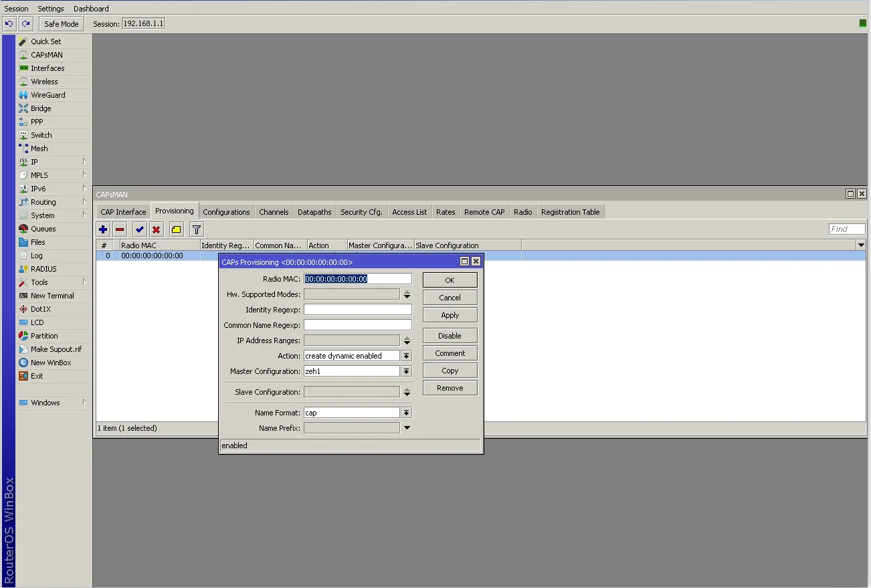This screenshot has height=588, width=871.
Task: Click the undo arrow icon
Action: pyautogui.click(x=9, y=23)
